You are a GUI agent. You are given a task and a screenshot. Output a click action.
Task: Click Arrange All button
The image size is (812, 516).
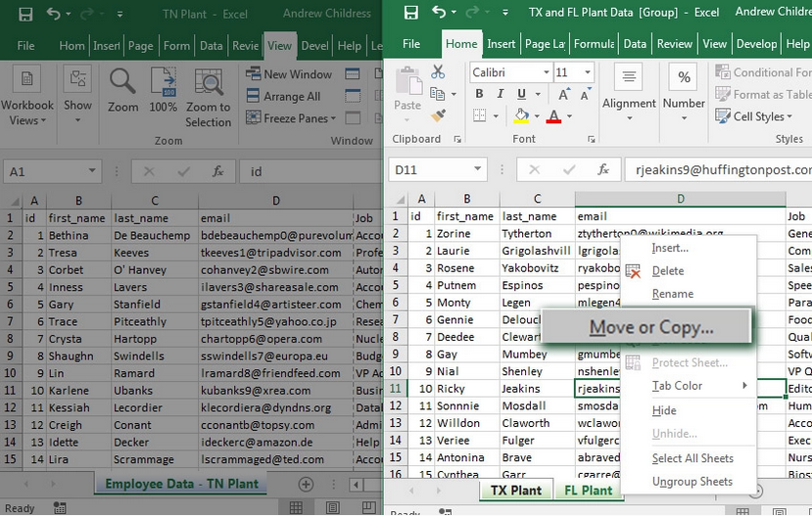[283, 96]
